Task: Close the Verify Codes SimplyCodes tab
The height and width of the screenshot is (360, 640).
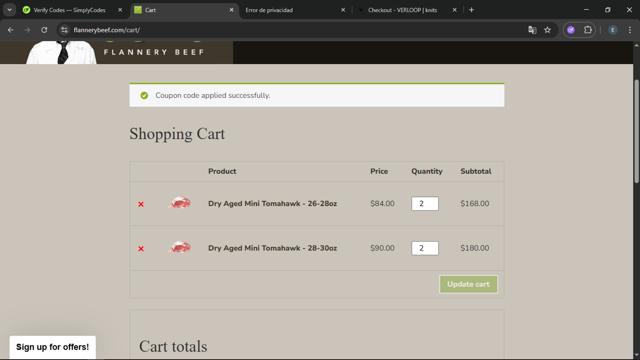Action: pos(120,10)
